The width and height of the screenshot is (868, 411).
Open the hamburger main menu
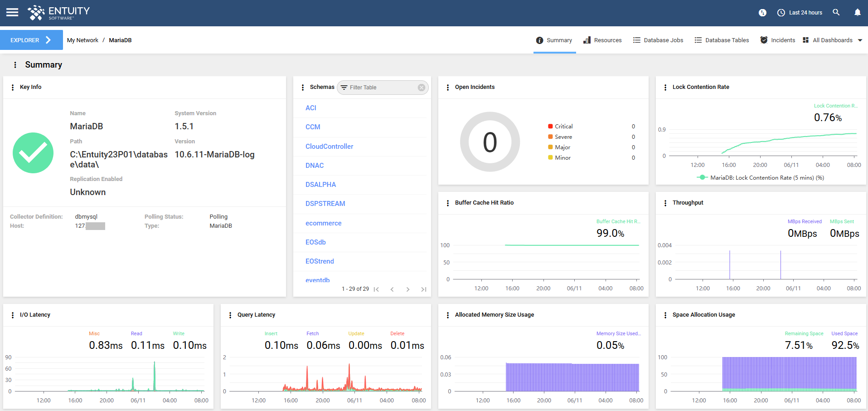coord(12,12)
